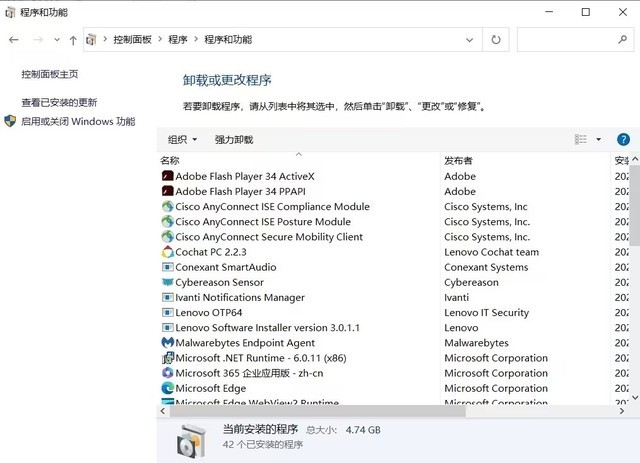Expand the address bar history dropdown
640x463 pixels.
point(469,40)
